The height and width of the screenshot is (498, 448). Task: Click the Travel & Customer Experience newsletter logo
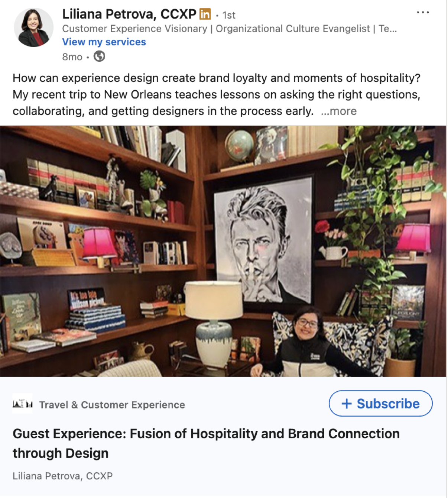22,404
